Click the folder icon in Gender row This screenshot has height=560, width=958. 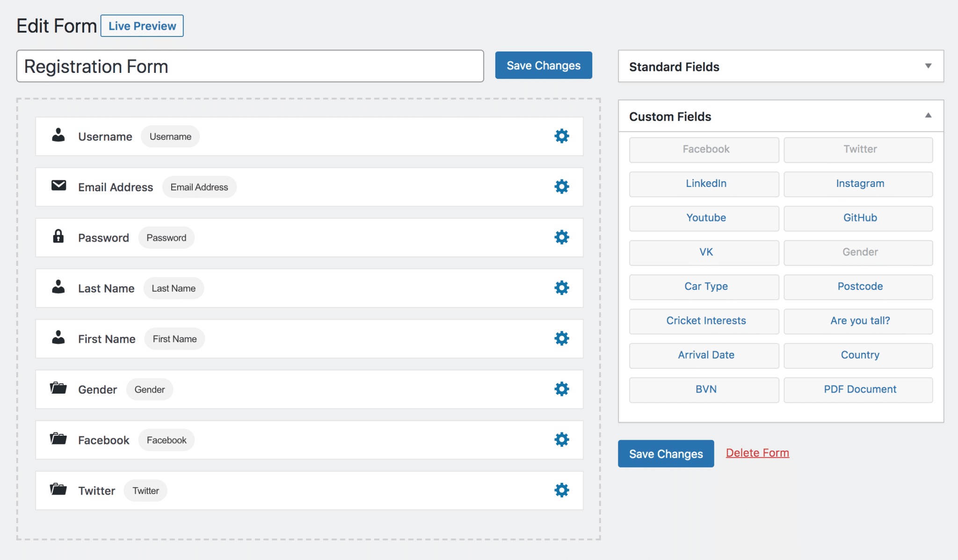click(58, 388)
